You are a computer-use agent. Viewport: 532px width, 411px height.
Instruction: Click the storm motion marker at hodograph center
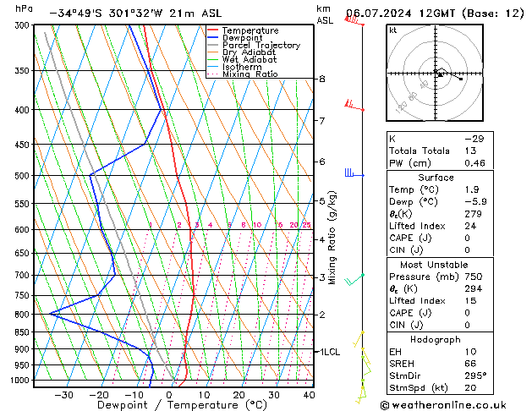[x=439, y=74]
